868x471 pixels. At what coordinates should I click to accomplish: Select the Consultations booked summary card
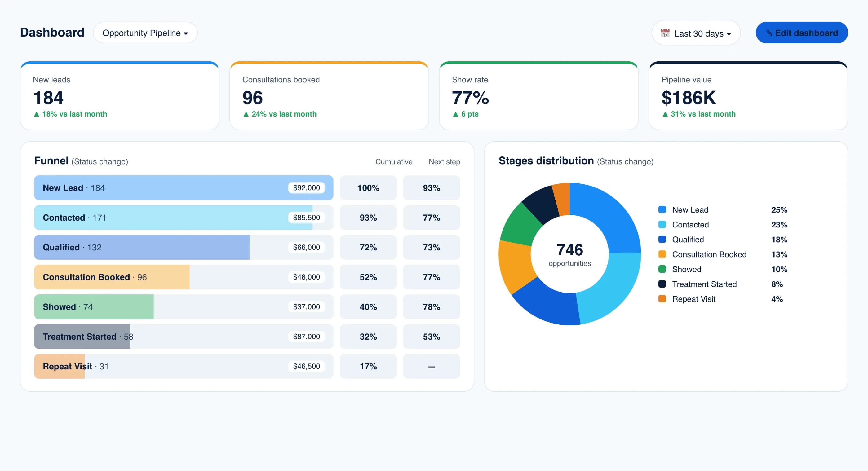click(329, 96)
